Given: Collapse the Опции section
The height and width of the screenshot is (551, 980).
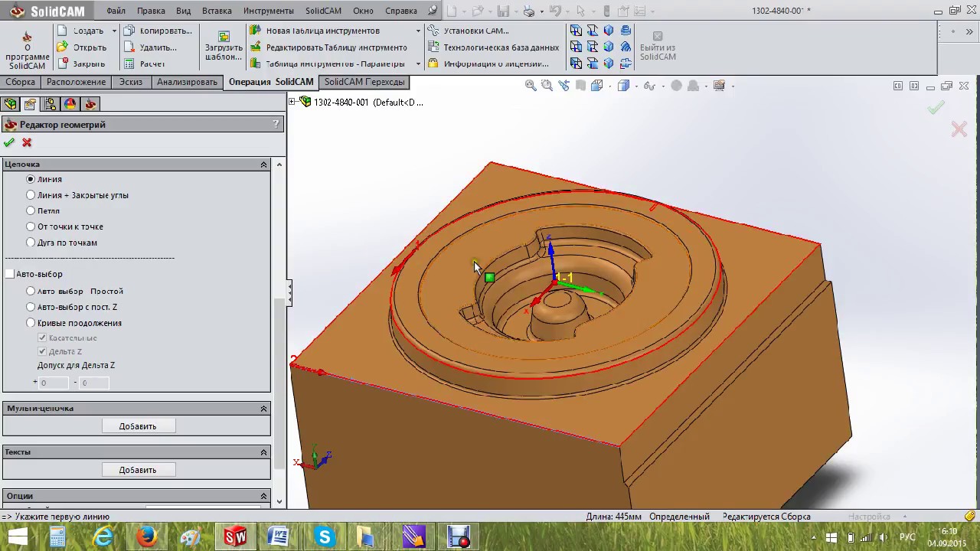Looking at the screenshot, I should (x=263, y=496).
